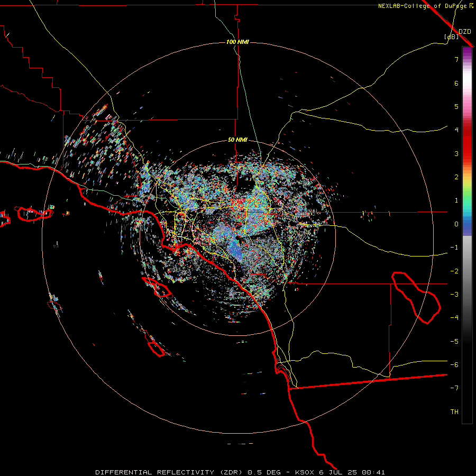
Task: Click the 7 value on color scale
Action: point(456,59)
